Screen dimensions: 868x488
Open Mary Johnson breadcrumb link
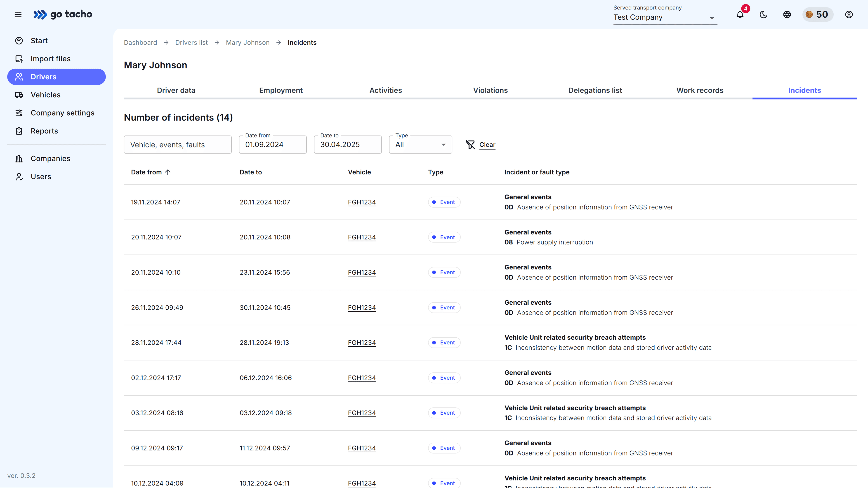tap(248, 42)
